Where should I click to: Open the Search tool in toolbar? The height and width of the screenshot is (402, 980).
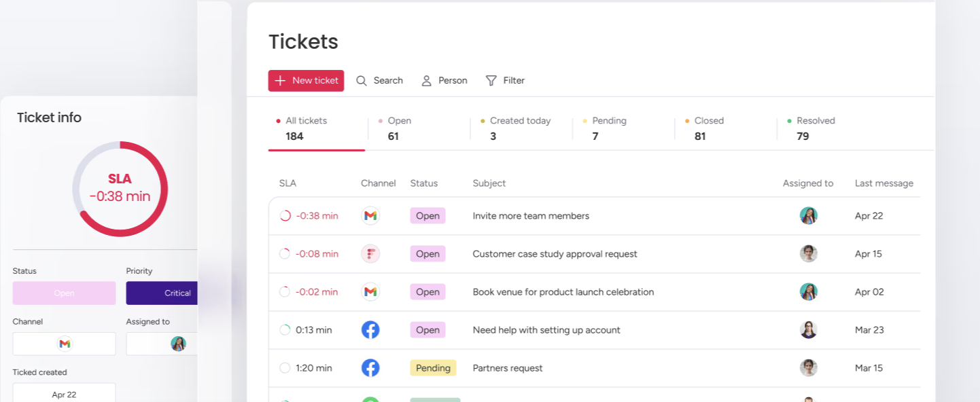(380, 81)
